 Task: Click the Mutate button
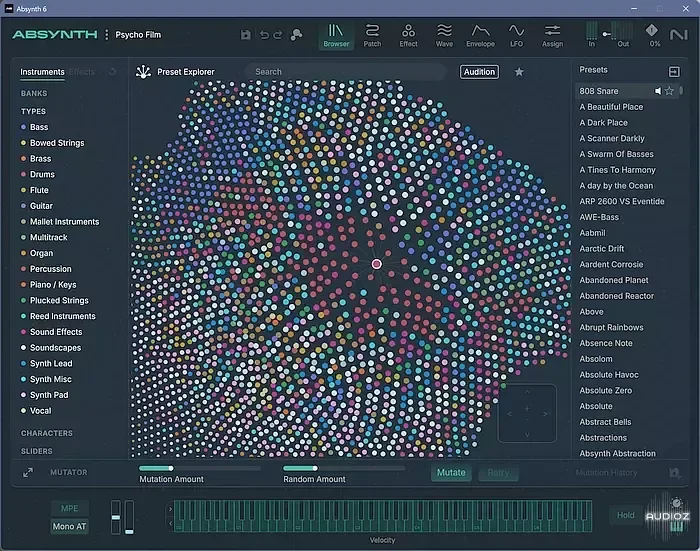point(451,473)
